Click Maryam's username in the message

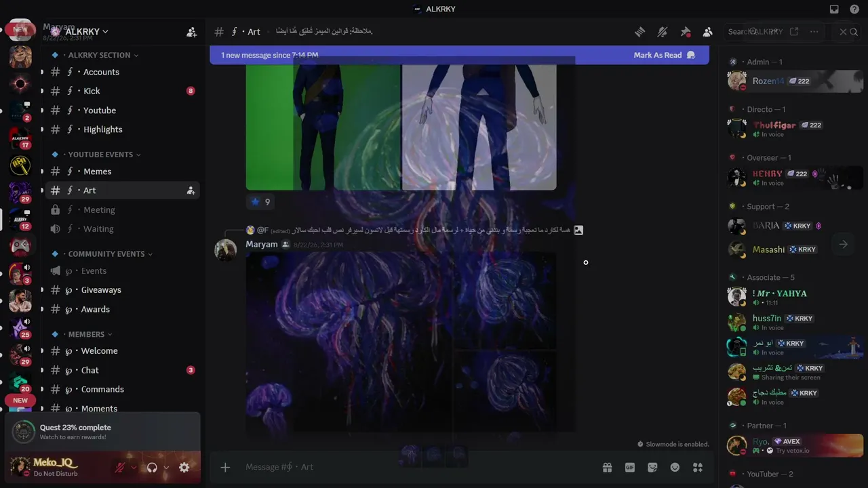262,244
